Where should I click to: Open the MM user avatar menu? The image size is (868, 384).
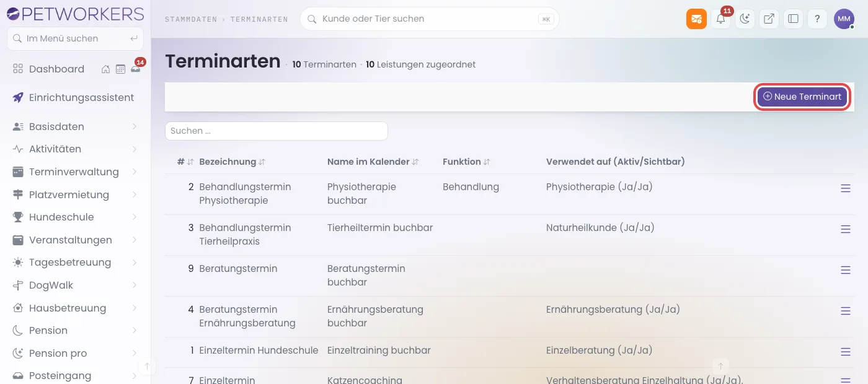coord(844,19)
